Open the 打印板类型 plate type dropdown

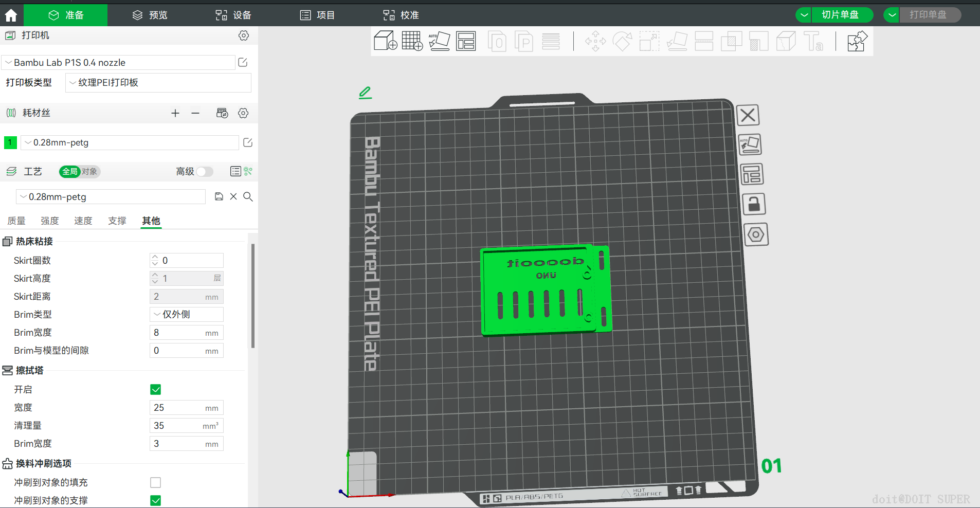click(x=158, y=83)
